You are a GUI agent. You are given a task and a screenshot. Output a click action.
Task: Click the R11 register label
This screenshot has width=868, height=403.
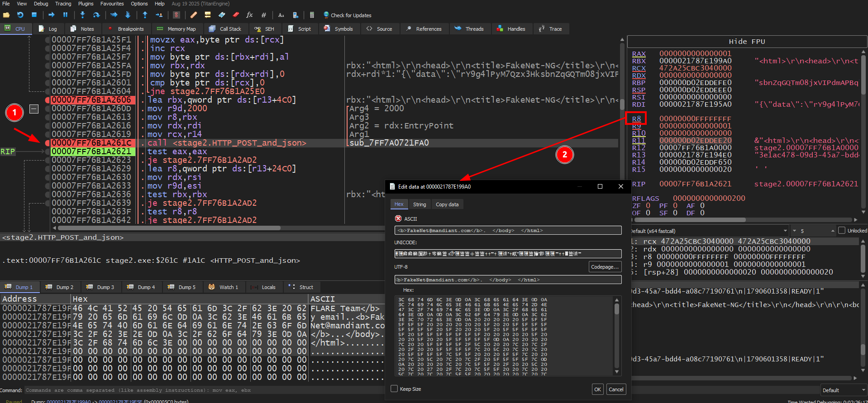639,141
